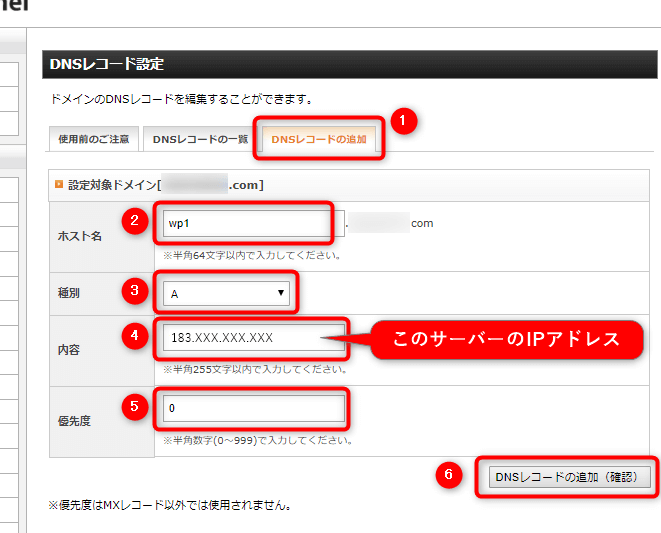Switch to the 使用前のご注意 tab

[x=93, y=139]
